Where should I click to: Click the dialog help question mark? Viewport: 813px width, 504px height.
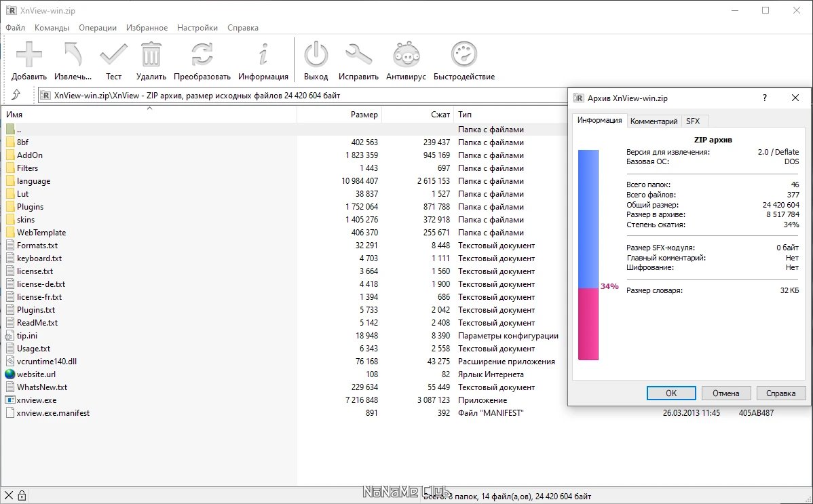pyautogui.click(x=765, y=98)
